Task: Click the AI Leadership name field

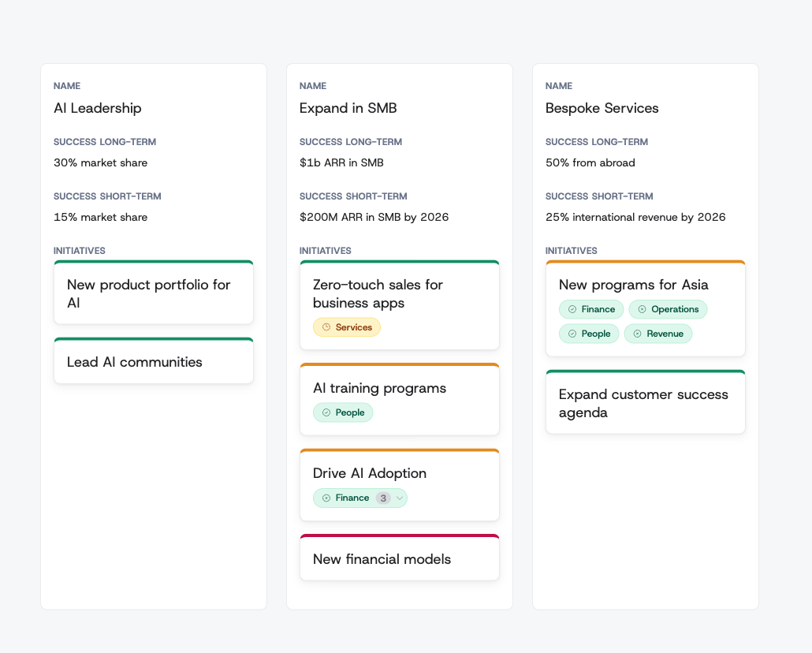Action: coord(97,108)
